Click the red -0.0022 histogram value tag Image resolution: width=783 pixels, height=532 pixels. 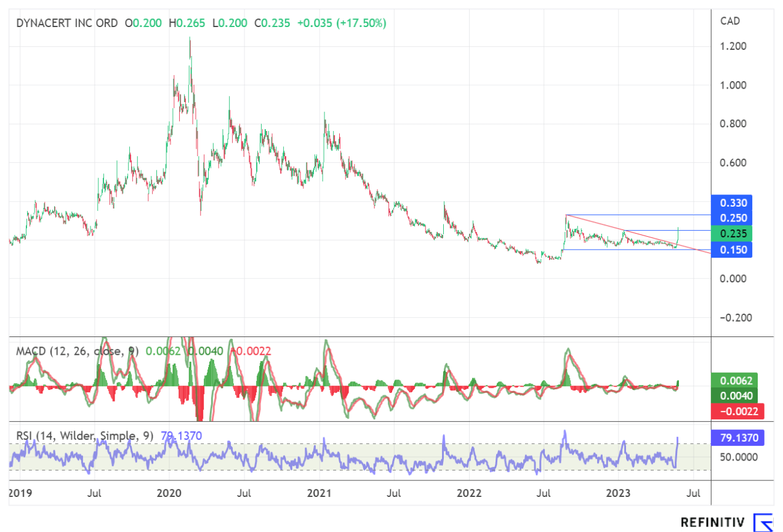734,411
